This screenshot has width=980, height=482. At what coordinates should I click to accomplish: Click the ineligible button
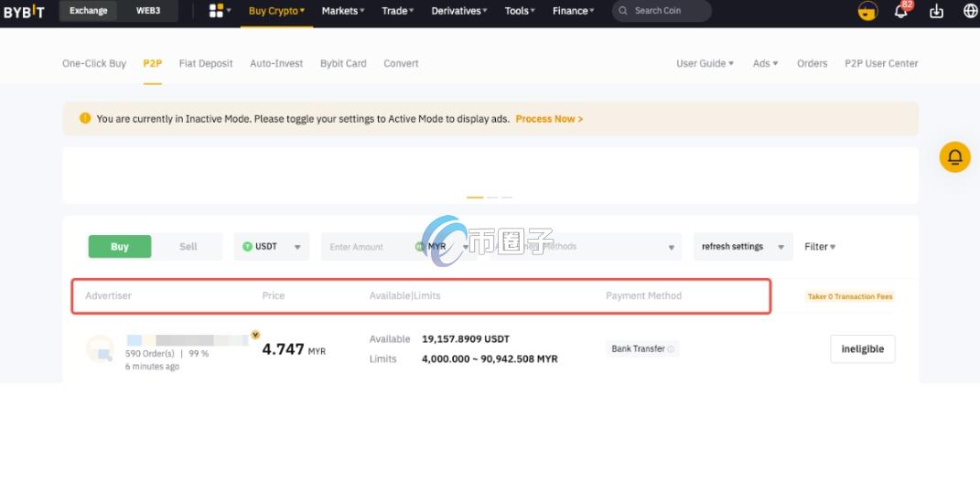[x=863, y=349]
